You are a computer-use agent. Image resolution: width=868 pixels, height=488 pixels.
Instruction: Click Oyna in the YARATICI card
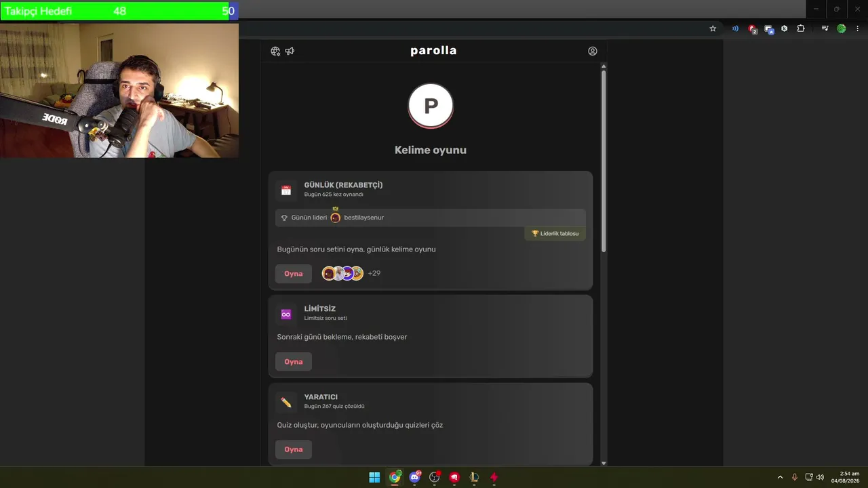(x=294, y=449)
